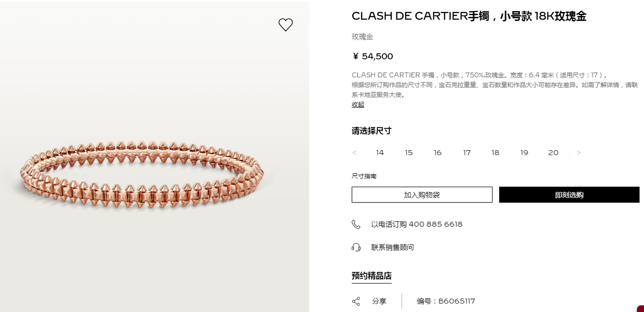Choose size 17
This screenshot has height=312, width=644.
point(467,152)
